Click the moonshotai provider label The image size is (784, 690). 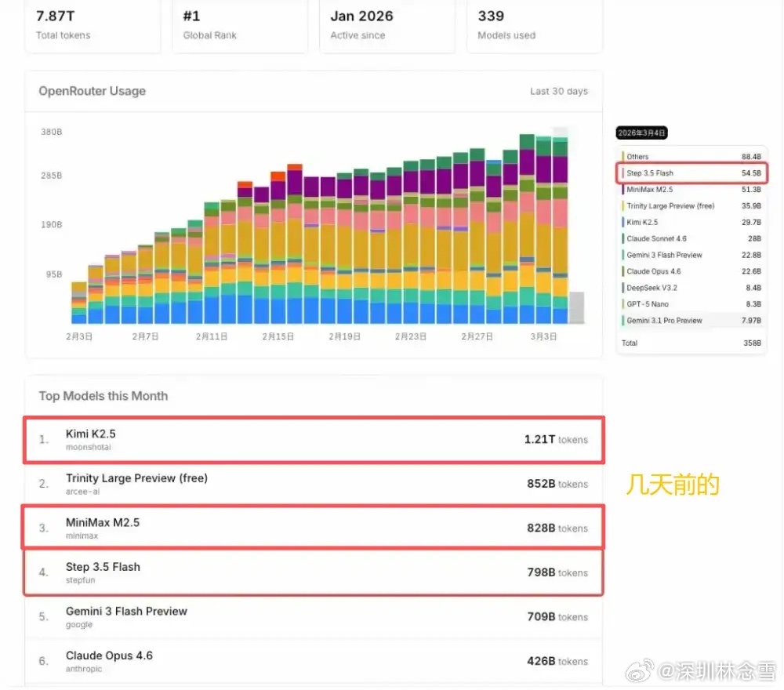[x=89, y=447]
